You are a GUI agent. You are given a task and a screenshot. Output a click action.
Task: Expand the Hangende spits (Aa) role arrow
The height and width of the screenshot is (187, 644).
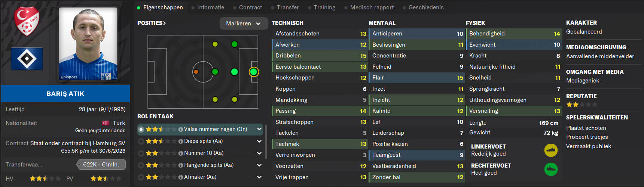coord(259,165)
